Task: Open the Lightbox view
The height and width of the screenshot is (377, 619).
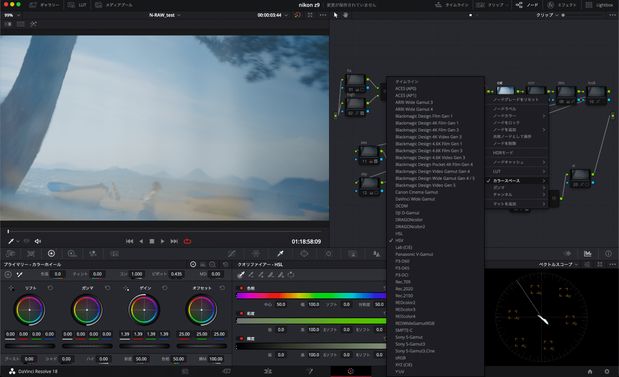Action: (x=600, y=5)
